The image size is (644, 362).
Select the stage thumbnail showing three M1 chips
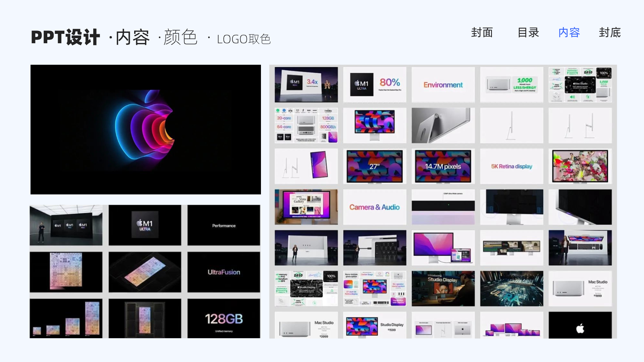point(66,225)
